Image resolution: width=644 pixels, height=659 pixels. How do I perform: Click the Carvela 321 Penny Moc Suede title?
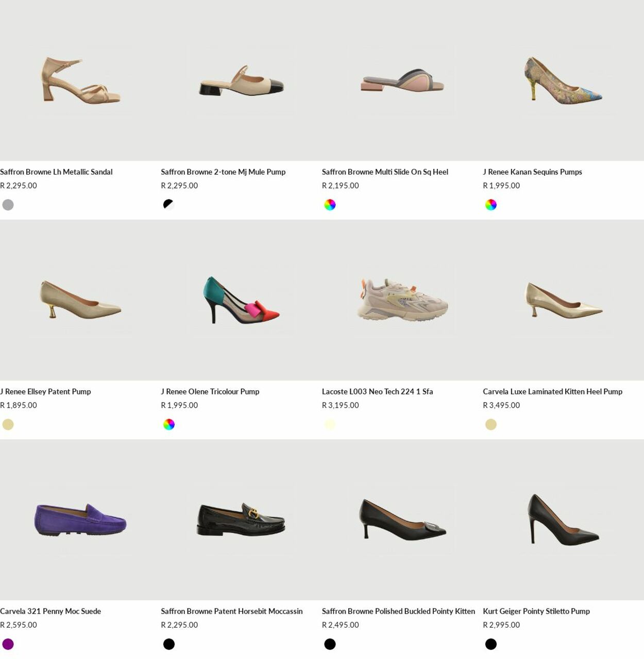[x=50, y=612]
